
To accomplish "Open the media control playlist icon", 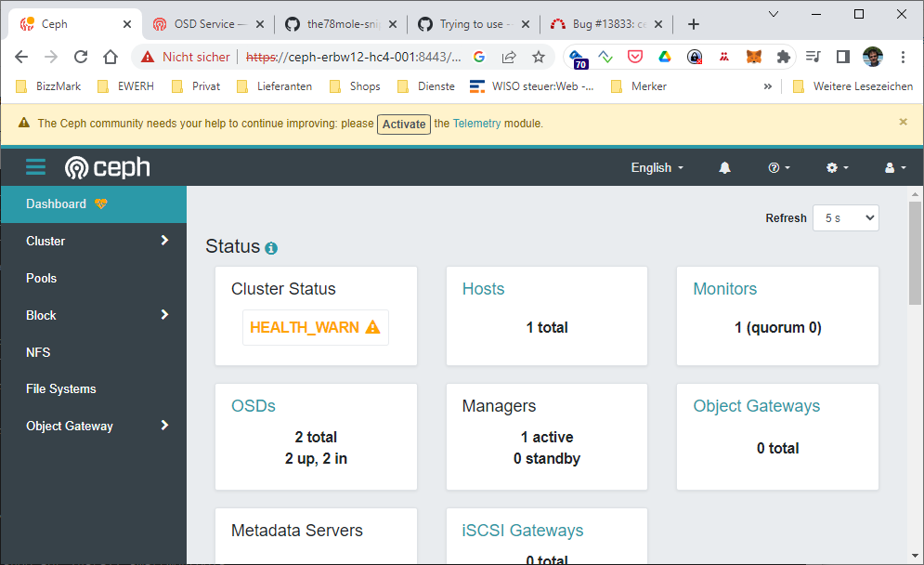I will pyautogui.click(x=813, y=57).
